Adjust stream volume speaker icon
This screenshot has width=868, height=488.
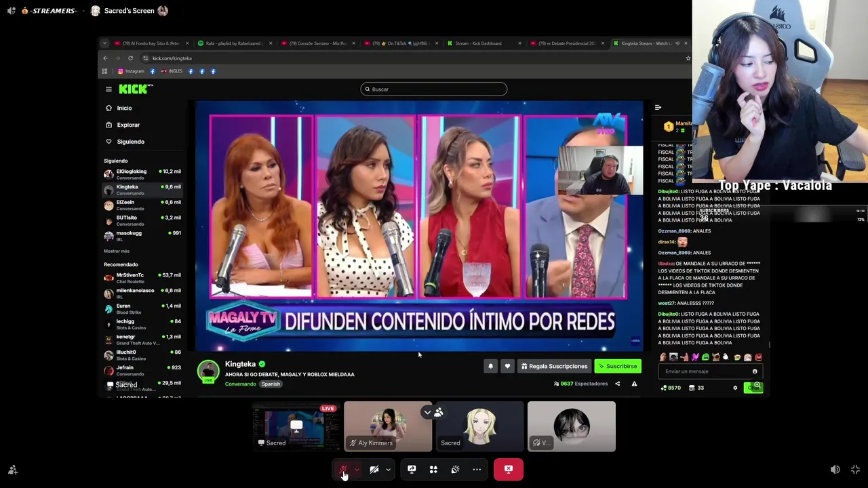(835, 469)
